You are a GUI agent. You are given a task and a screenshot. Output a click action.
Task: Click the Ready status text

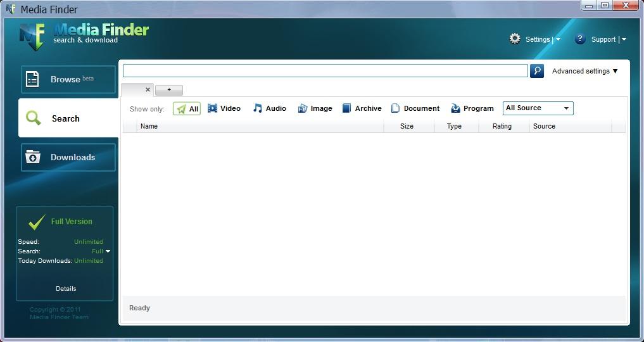coord(140,308)
